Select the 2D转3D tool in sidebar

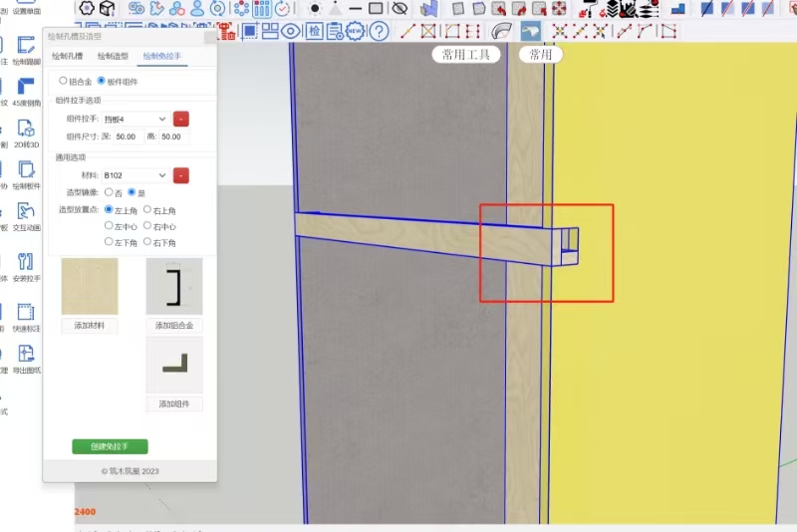[x=26, y=132]
